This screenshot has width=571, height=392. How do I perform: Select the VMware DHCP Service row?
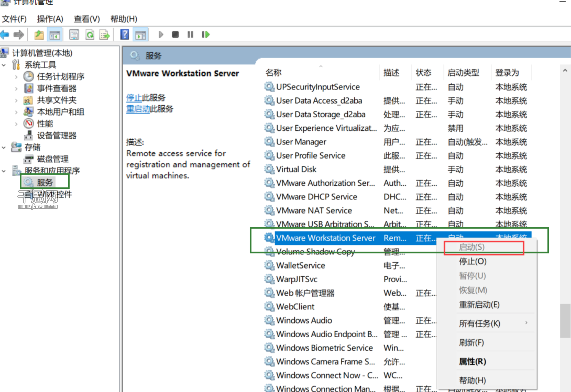398,197
